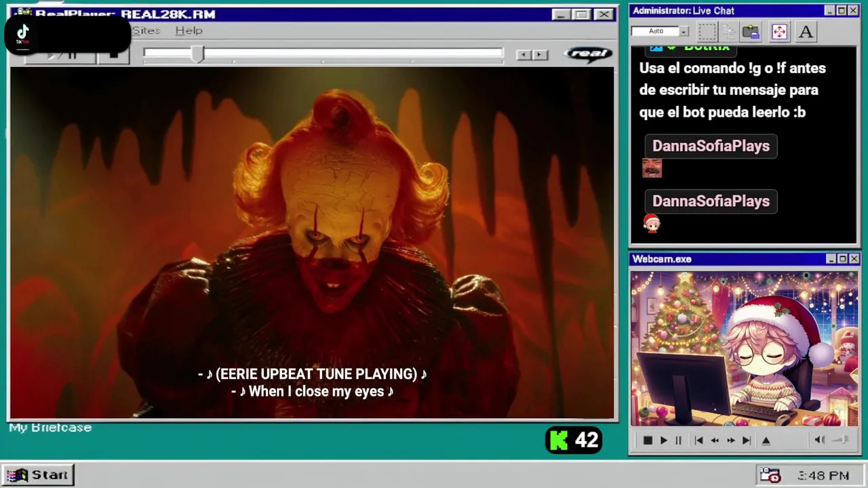This screenshot has width=868, height=488.
Task: Select second DannaSofiaPlays username in chat
Action: click(x=711, y=201)
